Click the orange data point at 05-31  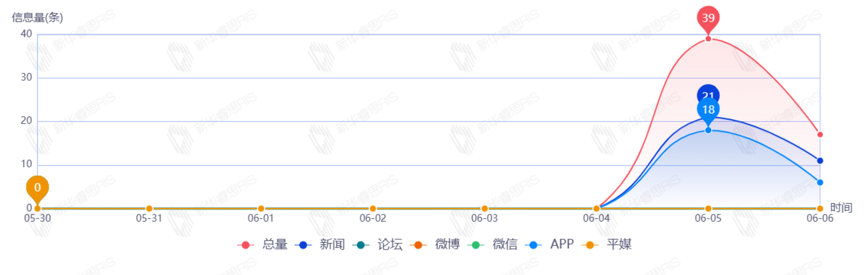click(x=149, y=208)
